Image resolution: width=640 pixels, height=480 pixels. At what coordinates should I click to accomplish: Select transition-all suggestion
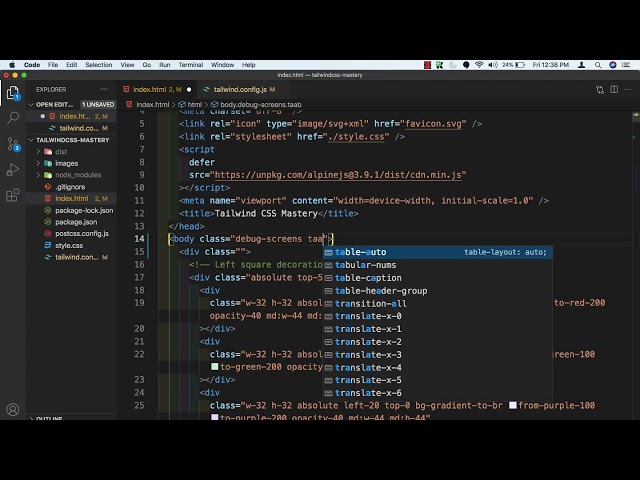coord(438,304)
